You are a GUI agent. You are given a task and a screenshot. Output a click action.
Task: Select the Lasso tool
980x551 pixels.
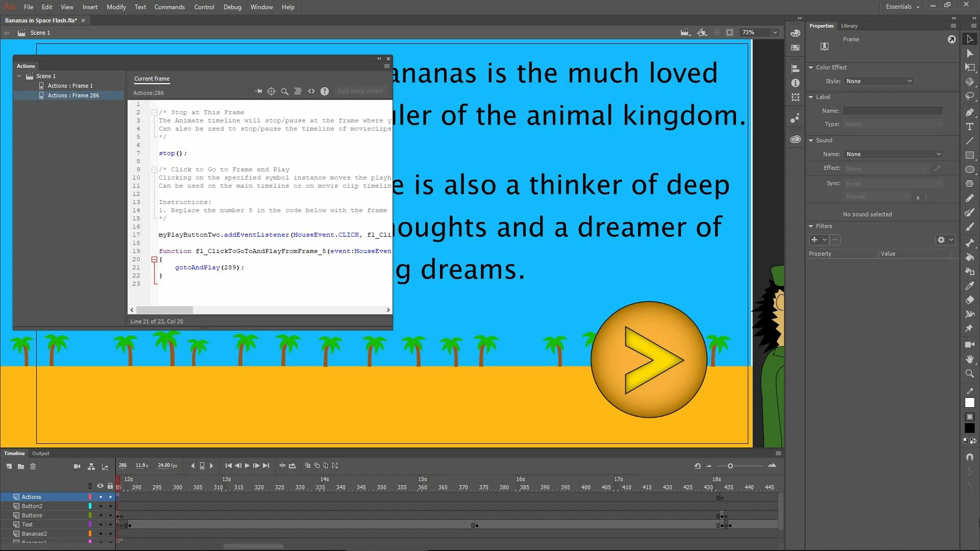(x=970, y=96)
